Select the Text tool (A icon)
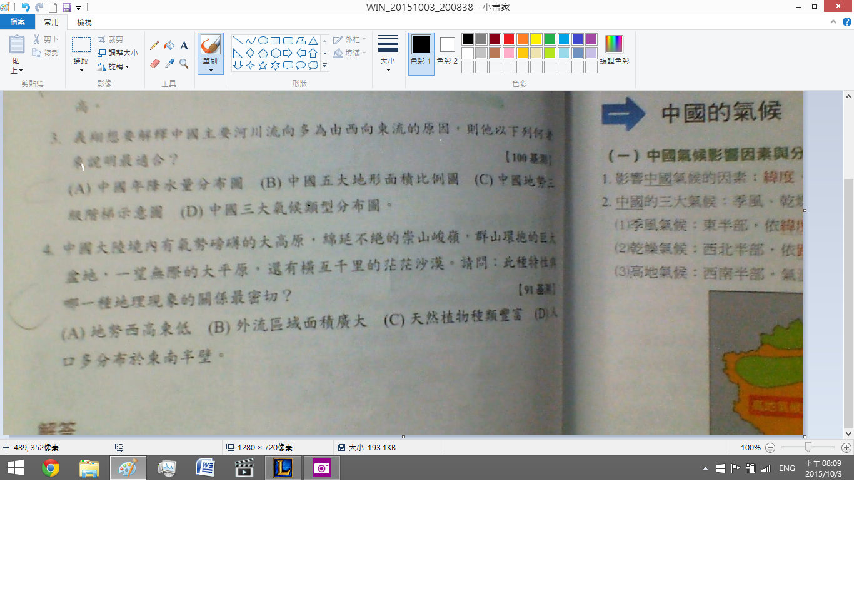 (184, 46)
